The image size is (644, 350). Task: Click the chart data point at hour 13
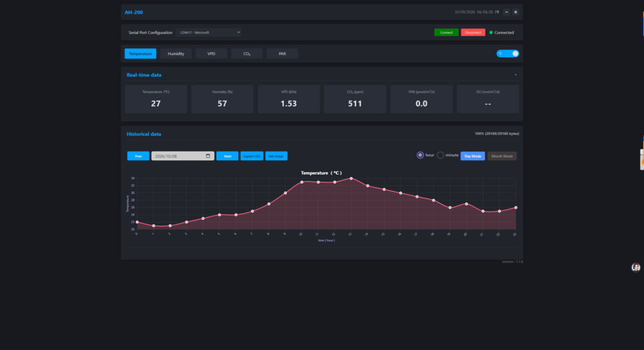pyautogui.click(x=351, y=178)
